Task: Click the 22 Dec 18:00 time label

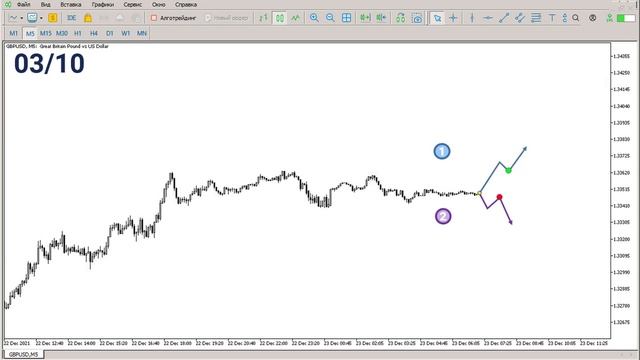Action: [178, 343]
